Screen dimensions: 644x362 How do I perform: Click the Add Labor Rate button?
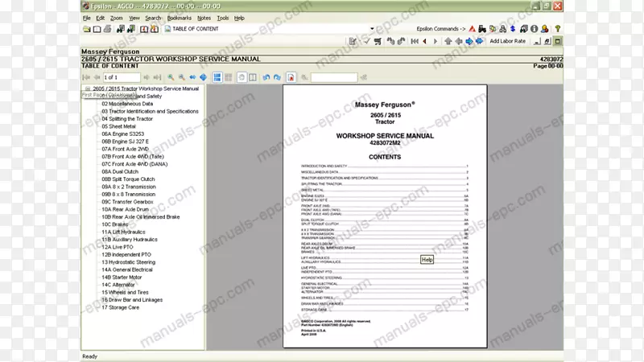(507, 41)
